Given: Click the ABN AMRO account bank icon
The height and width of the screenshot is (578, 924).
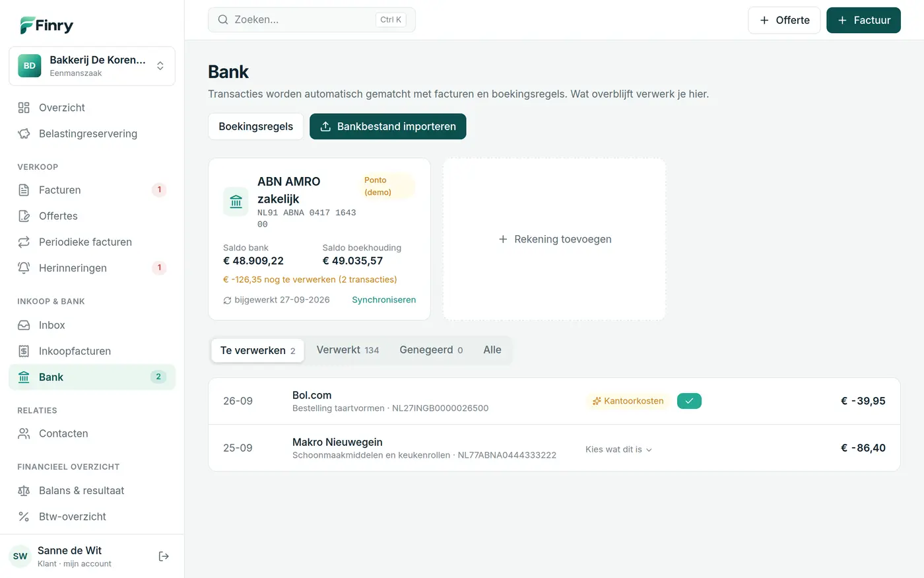Looking at the screenshot, I should pyautogui.click(x=236, y=202).
